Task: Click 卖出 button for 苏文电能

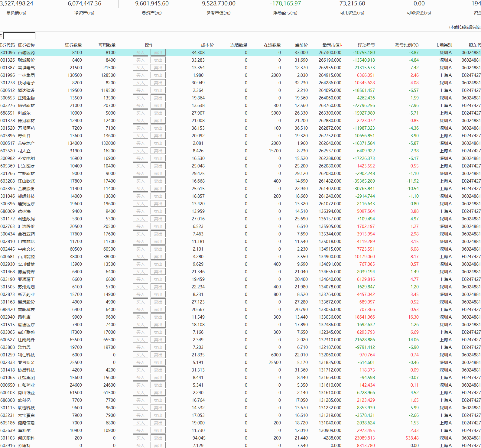Action: point(158,158)
